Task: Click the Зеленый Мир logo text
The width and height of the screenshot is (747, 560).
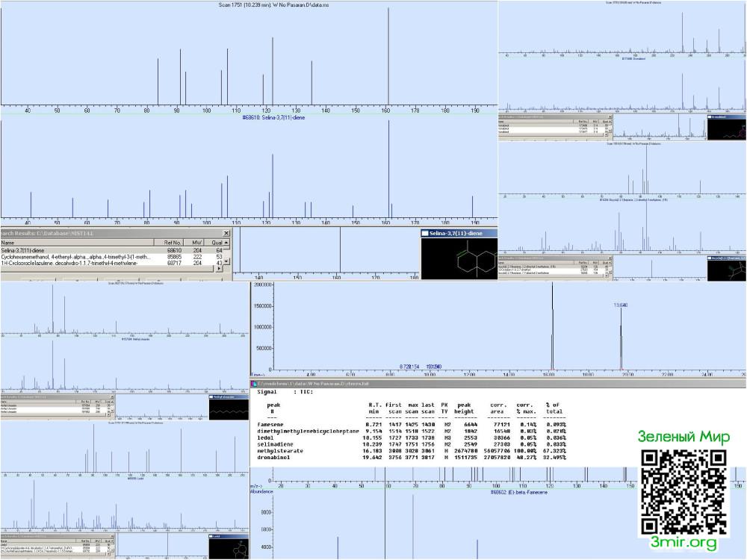Action: (x=684, y=436)
